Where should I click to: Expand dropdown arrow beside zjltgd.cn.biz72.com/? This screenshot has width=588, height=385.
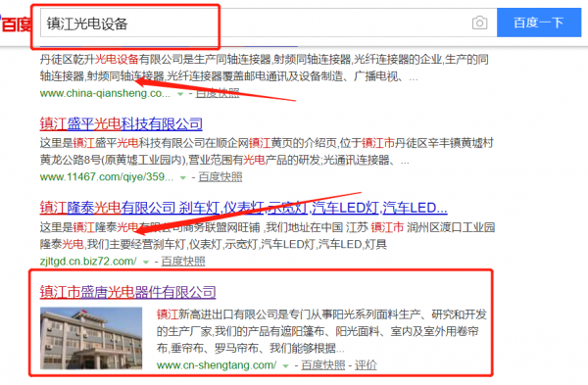146,262
